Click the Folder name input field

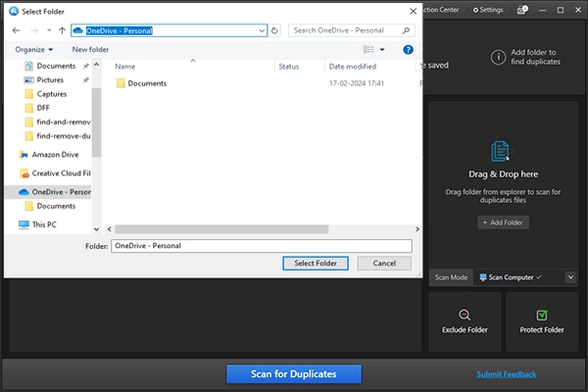[x=262, y=246]
